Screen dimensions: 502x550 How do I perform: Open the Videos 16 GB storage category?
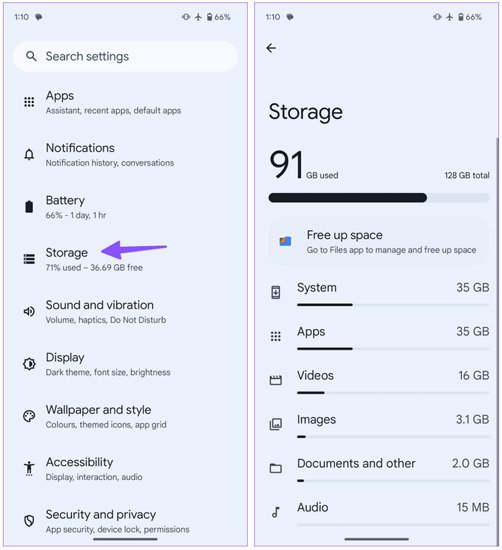click(x=379, y=380)
